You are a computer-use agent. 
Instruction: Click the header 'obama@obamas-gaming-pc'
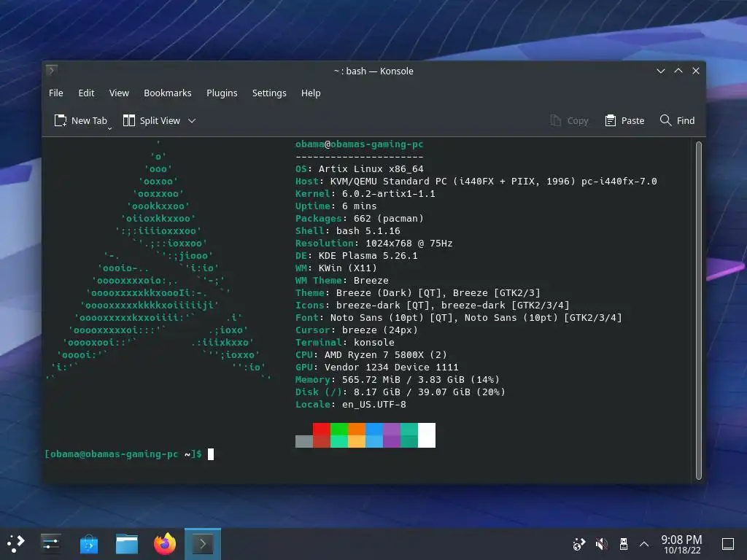coord(359,144)
